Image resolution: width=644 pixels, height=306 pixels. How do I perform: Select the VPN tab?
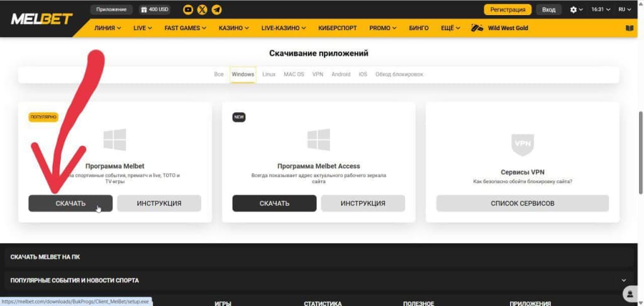(318, 74)
